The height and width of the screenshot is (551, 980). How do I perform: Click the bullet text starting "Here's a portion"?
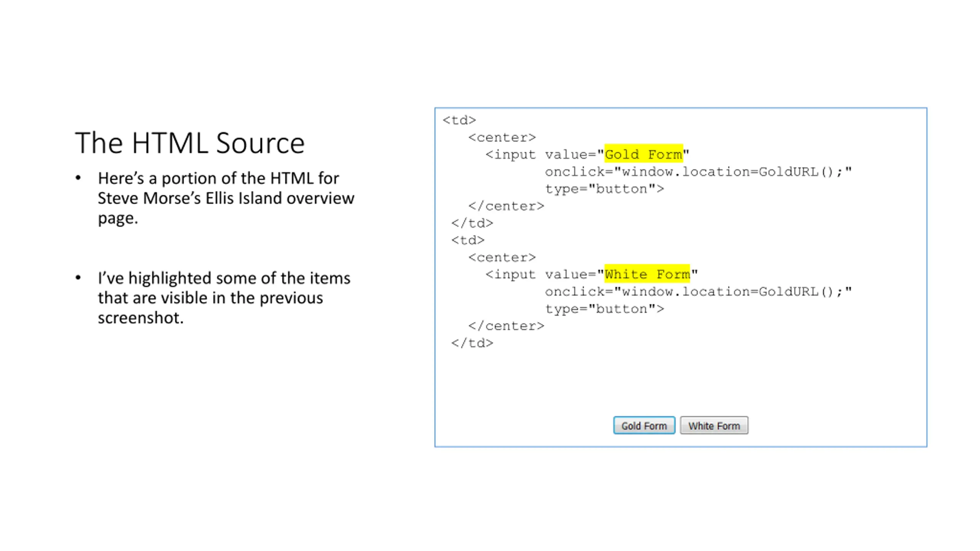[226, 198]
